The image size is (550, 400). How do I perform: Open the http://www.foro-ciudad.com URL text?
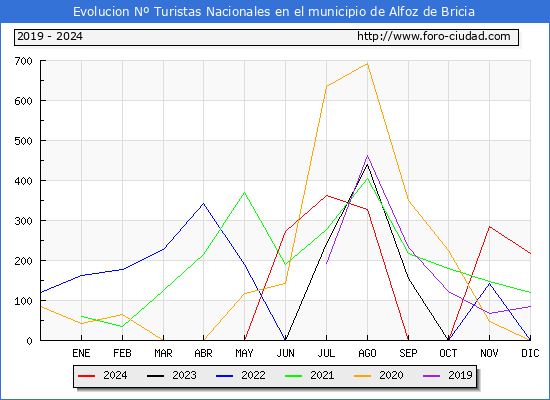[x=434, y=36]
